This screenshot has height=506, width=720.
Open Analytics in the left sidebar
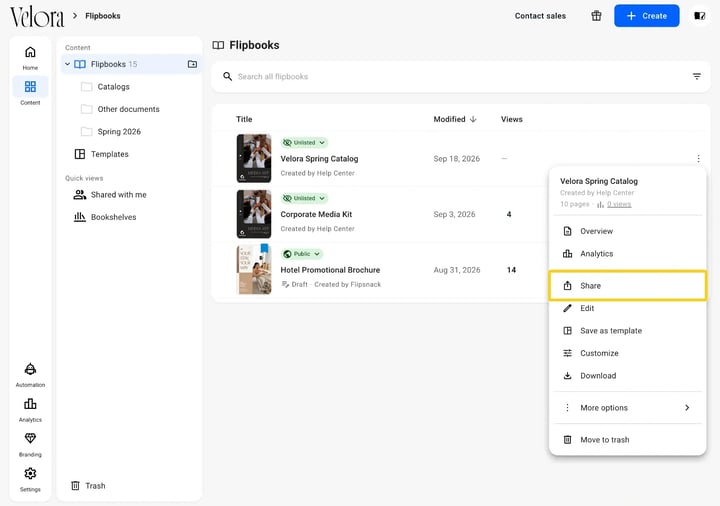pyautogui.click(x=30, y=410)
